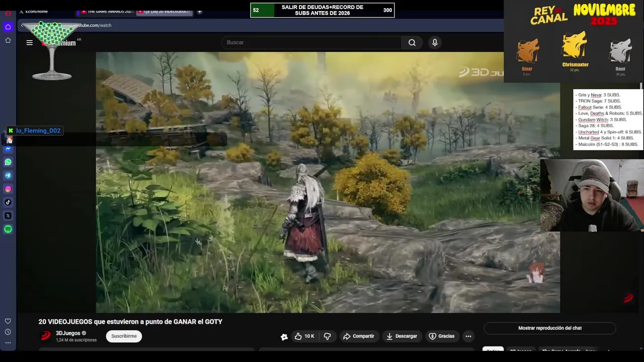Open Spotify in the Opera sidebar

click(8, 229)
